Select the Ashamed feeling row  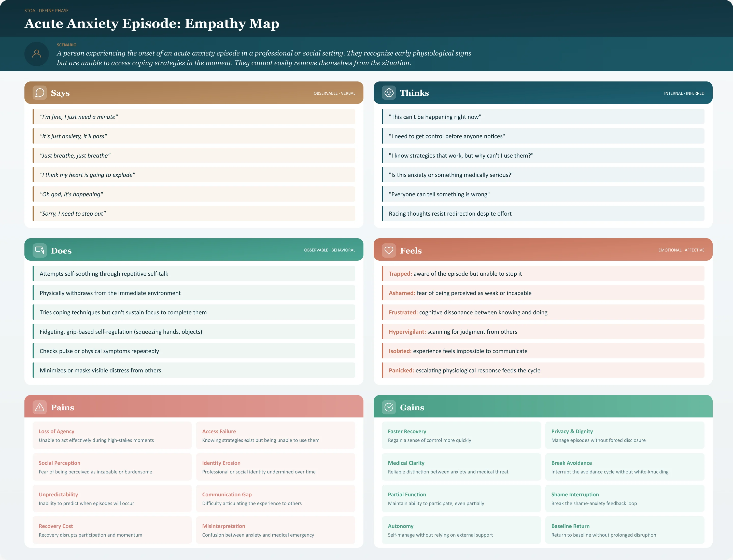tap(543, 293)
